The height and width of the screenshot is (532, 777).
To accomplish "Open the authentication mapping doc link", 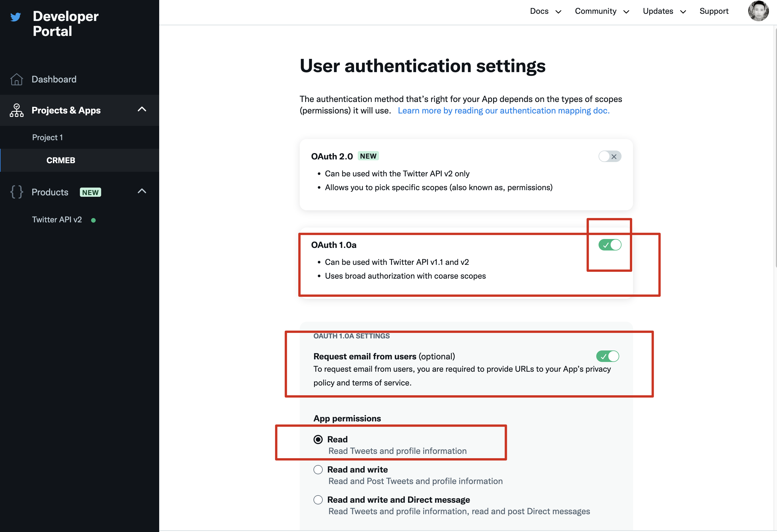I will pyautogui.click(x=503, y=111).
